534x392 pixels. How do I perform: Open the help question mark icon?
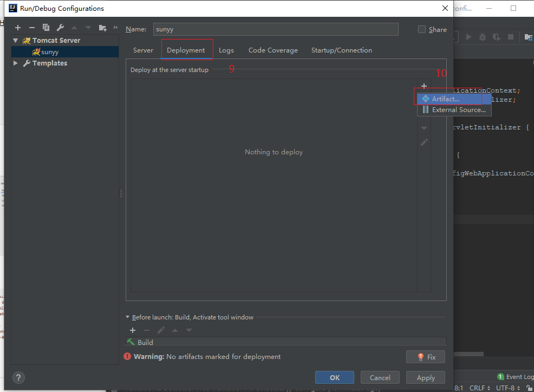point(18,378)
